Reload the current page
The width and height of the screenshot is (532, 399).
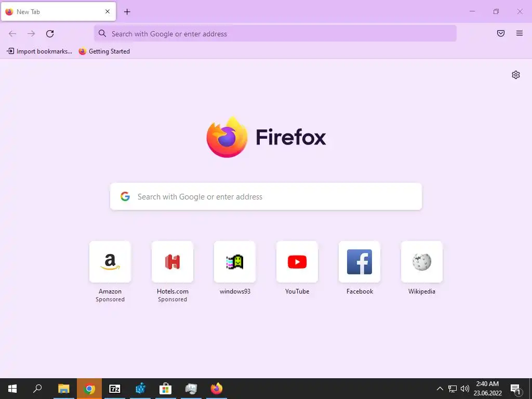click(50, 34)
